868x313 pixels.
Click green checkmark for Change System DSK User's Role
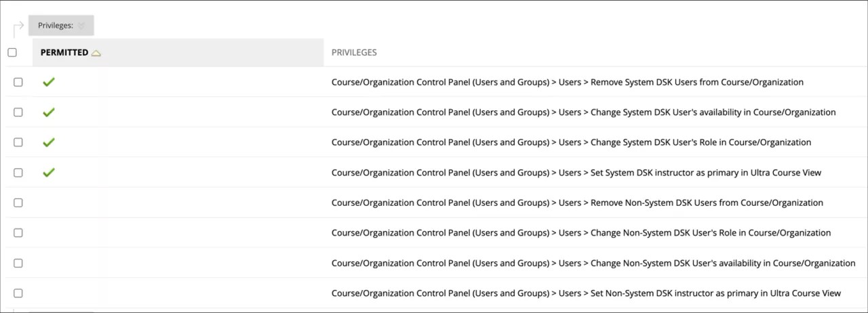click(48, 142)
